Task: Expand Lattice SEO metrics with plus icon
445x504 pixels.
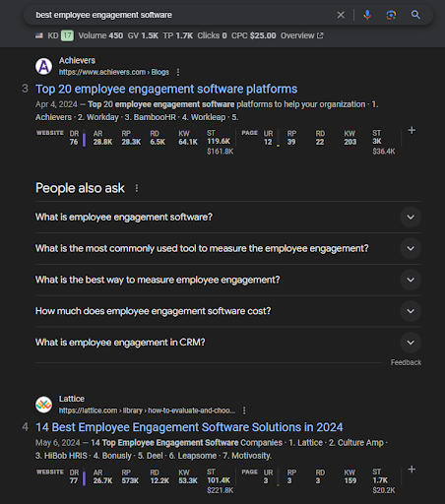Action: click(412, 470)
